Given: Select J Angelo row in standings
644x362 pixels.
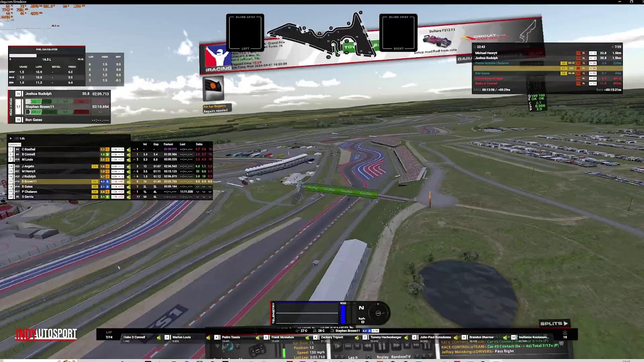Looking at the screenshot, I should point(110,166).
